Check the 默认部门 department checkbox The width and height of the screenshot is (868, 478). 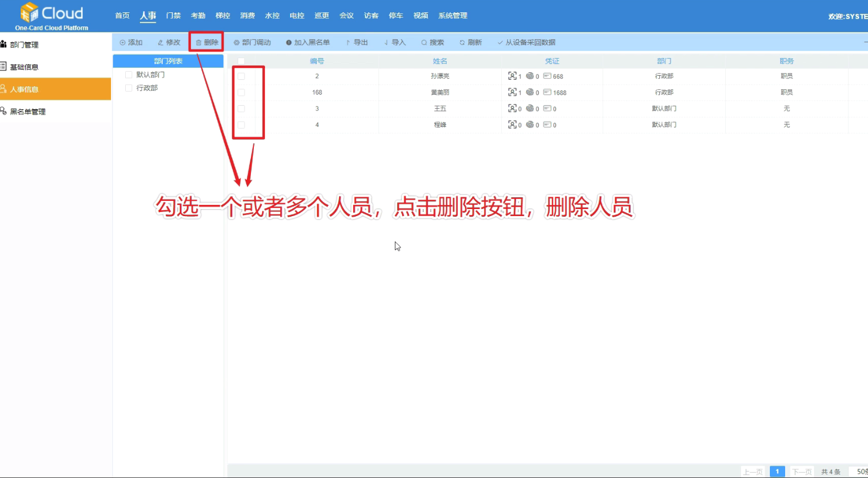129,75
